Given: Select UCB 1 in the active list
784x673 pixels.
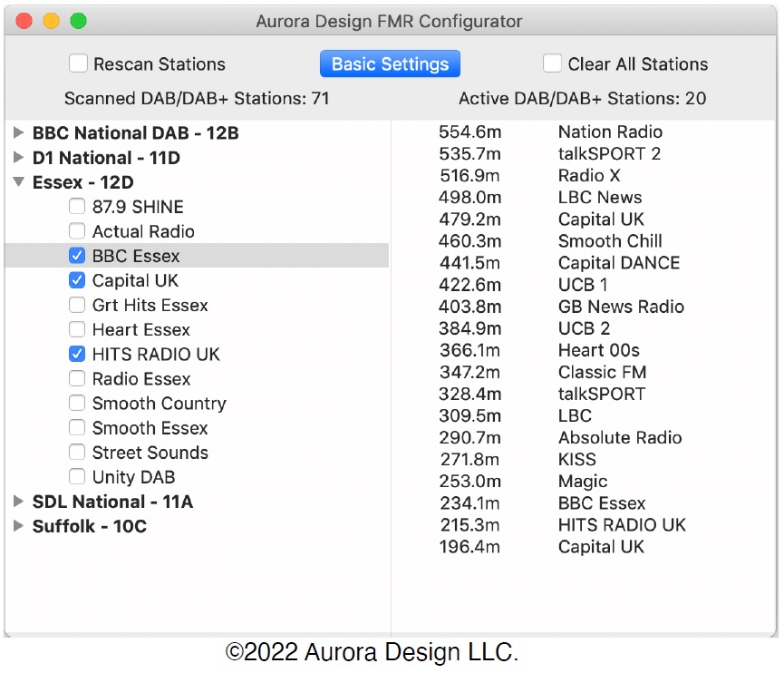Looking at the screenshot, I should point(583,285).
